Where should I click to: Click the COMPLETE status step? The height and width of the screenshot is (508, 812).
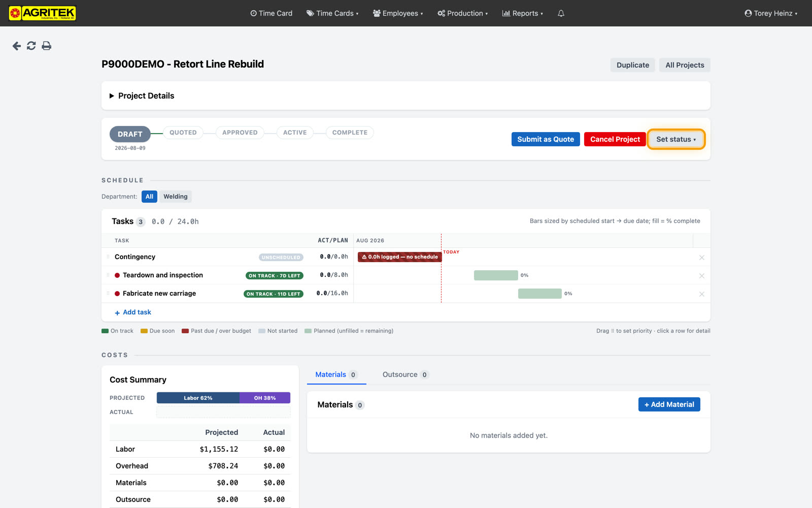(350, 133)
